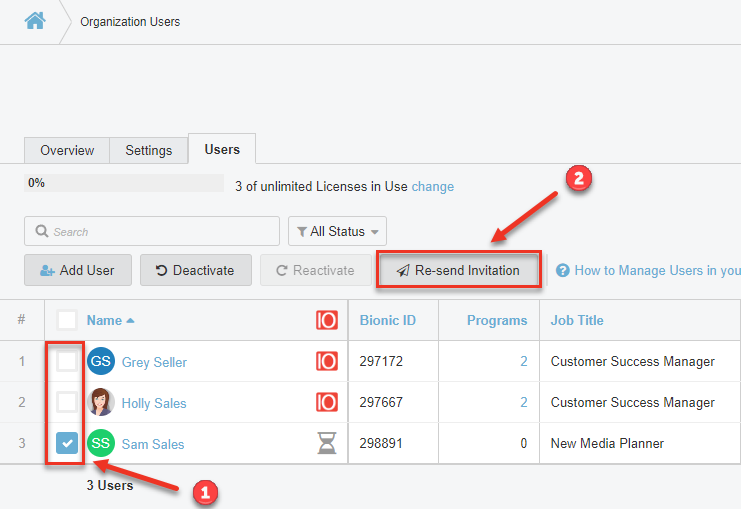Click Grey Seller's GS avatar icon
Screen dimensions: 741x509
(x=101, y=362)
